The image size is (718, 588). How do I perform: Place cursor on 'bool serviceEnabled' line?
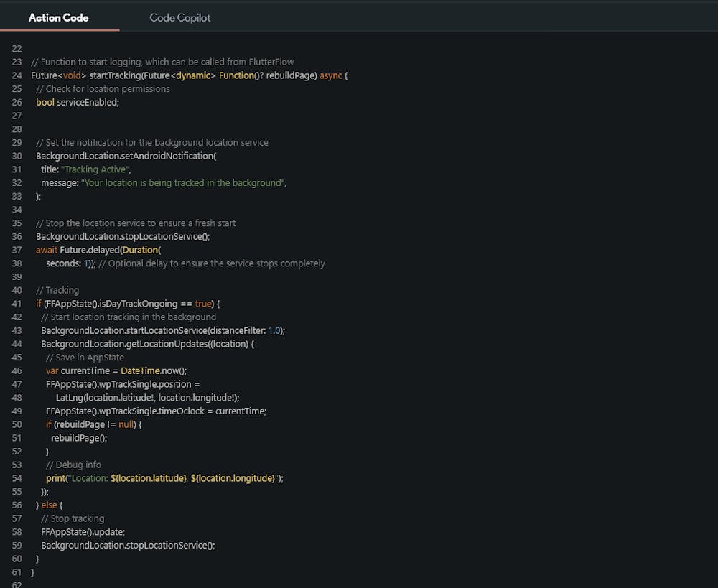[78, 102]
